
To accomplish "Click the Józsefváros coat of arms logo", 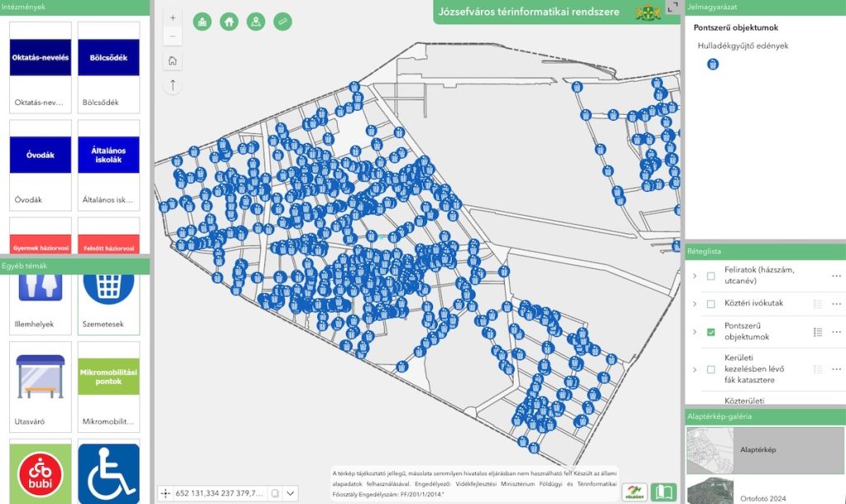I will [648, 12].
